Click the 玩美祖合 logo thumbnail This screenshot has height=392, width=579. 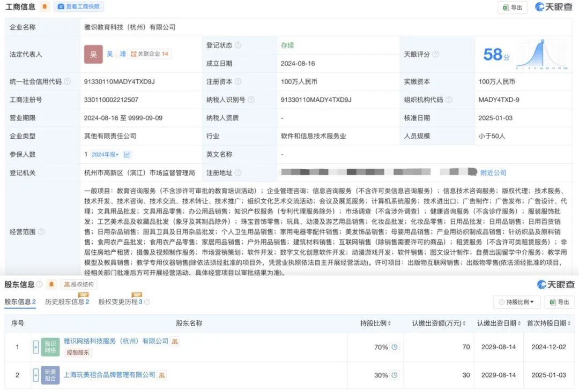(x=50, y=375)
